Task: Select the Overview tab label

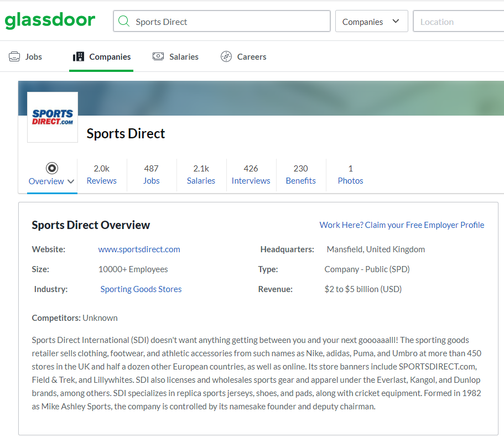Action: click(46, 181)
